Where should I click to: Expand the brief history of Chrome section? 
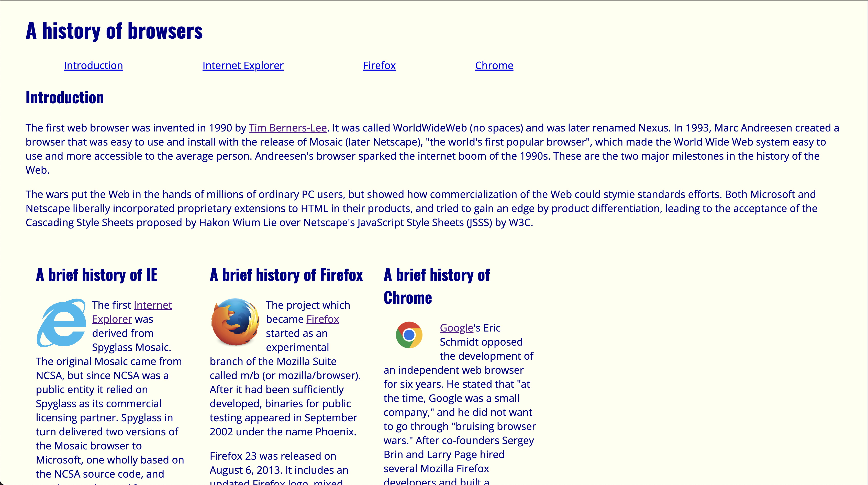point(437,286)
